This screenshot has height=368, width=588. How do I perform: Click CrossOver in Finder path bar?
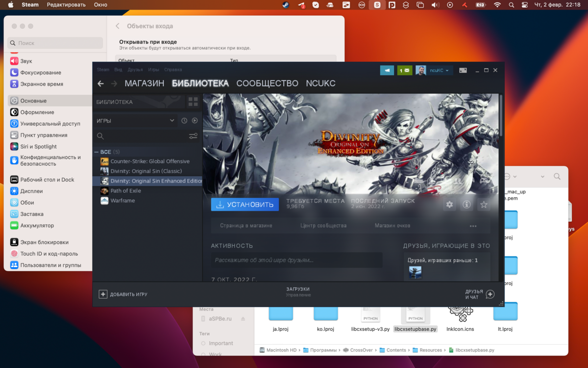coord(358,350)
